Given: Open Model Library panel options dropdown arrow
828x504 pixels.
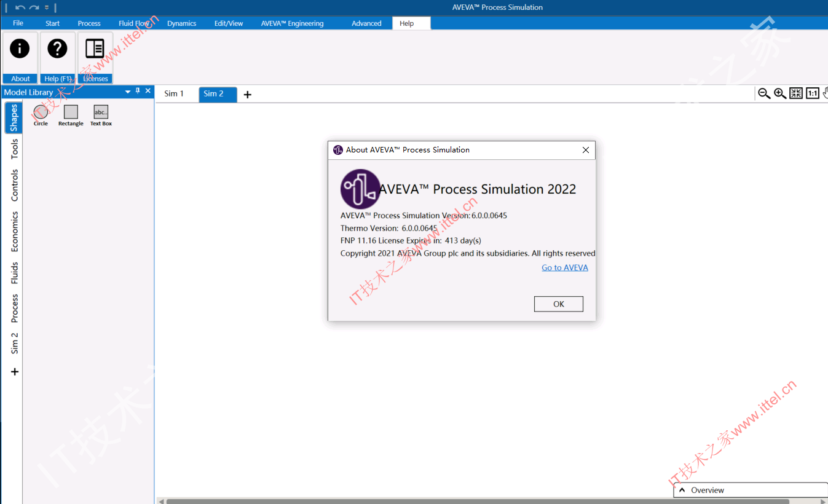Looking at the screenshot, I should (128, 92).
